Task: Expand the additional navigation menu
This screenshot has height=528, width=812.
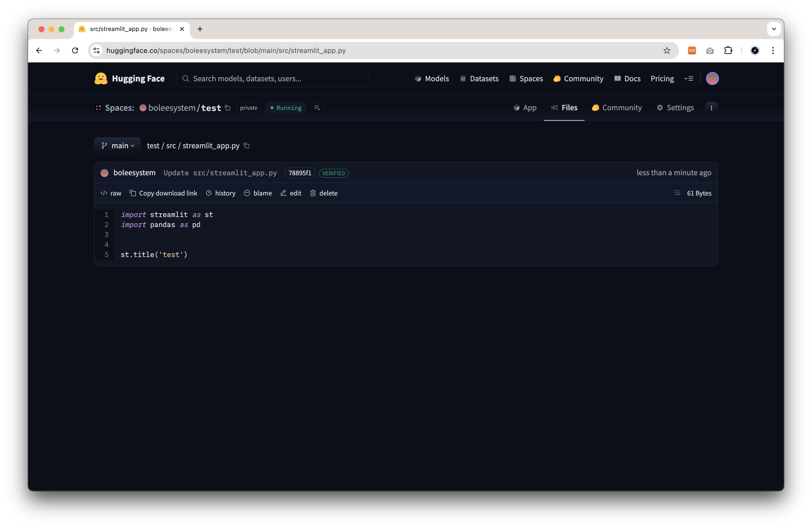Action: (x=688, y=78)
